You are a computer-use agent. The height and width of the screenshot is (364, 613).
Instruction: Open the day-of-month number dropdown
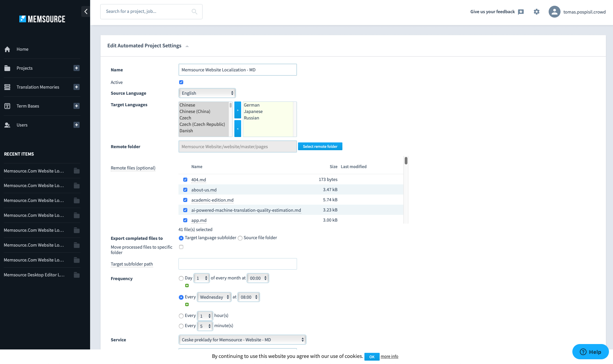click(202, 278)
